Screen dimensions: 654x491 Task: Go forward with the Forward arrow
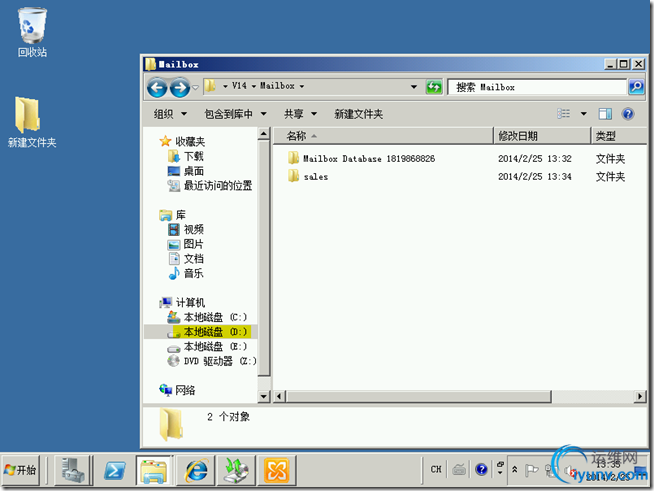(x=180, y=88)
